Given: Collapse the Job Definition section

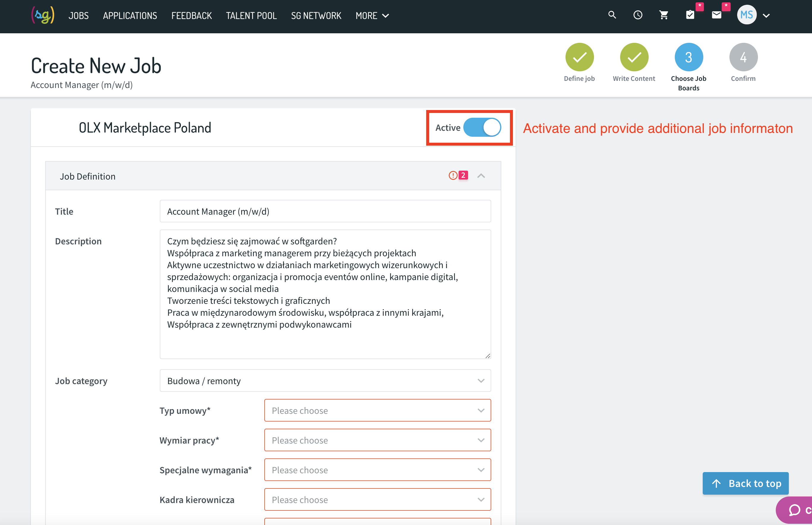Looking at the screenshot, I should click(x=481, y=176).
